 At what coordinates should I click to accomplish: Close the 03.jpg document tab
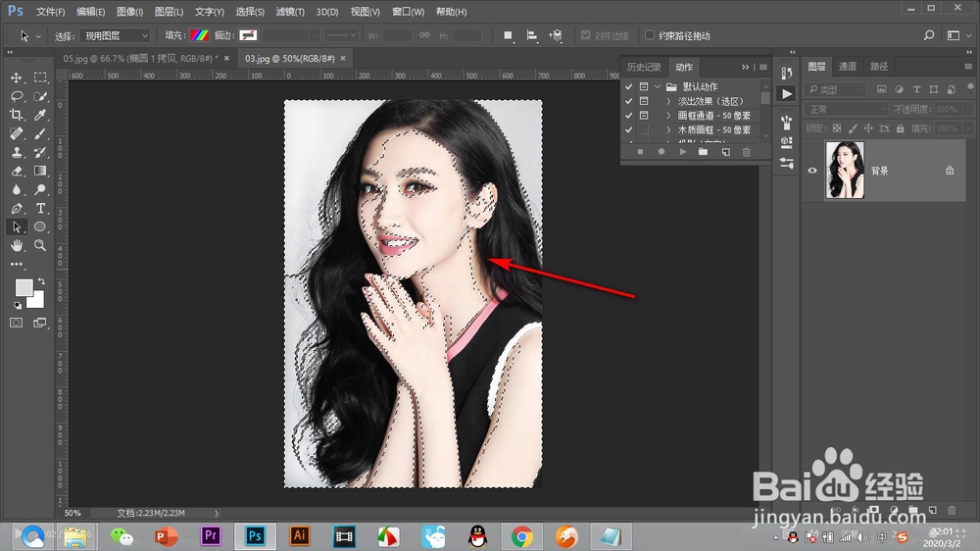342,58
